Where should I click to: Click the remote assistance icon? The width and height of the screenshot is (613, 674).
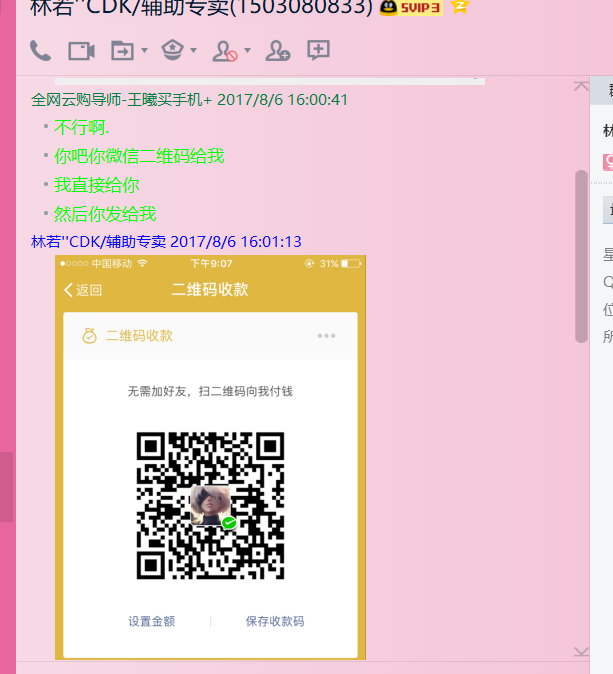172,50
